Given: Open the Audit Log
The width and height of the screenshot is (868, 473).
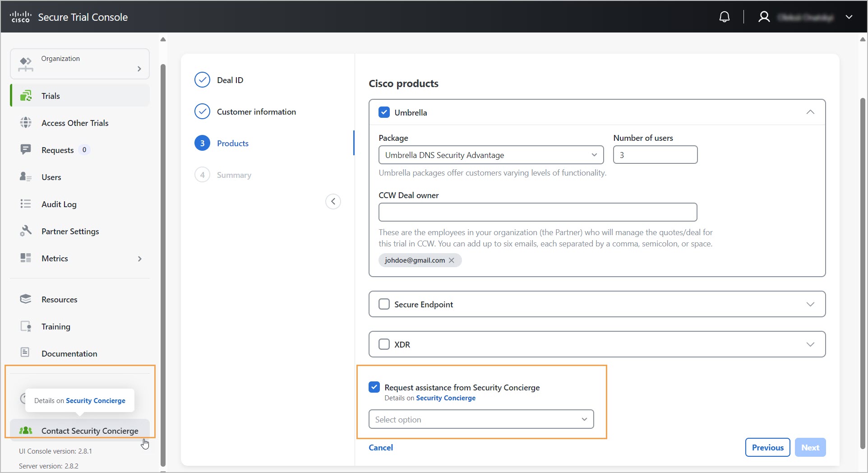Looking at the screenshot, I should coord(59,204).
